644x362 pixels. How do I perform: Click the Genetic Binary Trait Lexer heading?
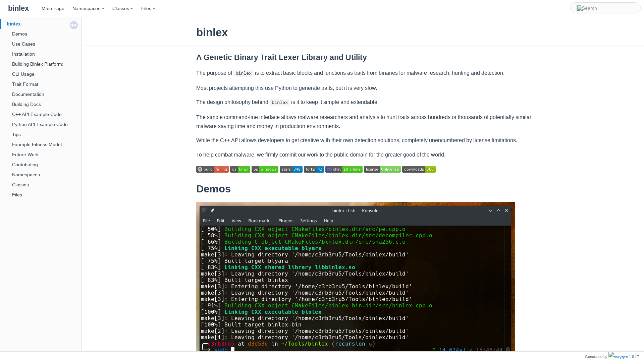[281, 57]
